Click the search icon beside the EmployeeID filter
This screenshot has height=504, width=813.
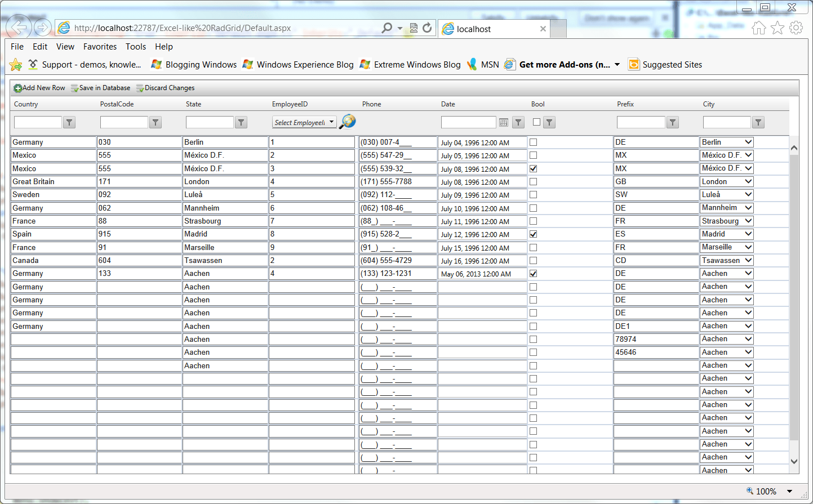coord(347,122)
